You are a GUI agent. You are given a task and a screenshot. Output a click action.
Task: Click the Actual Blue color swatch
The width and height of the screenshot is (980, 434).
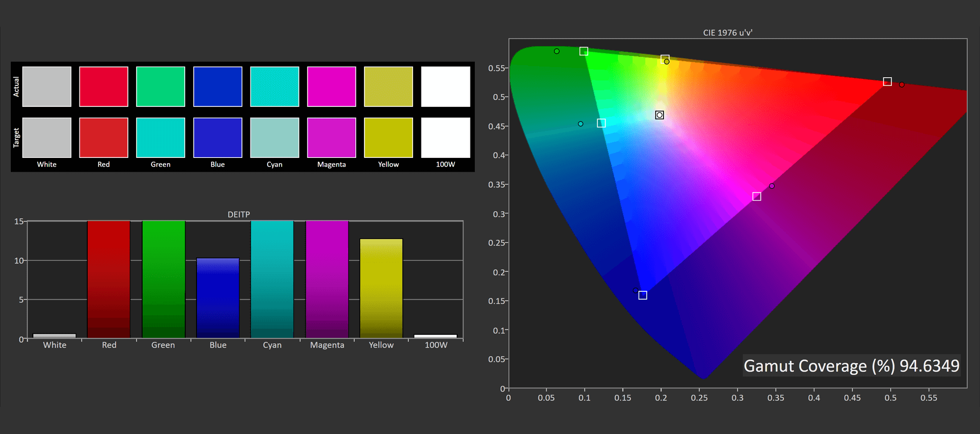click(218, 87)
